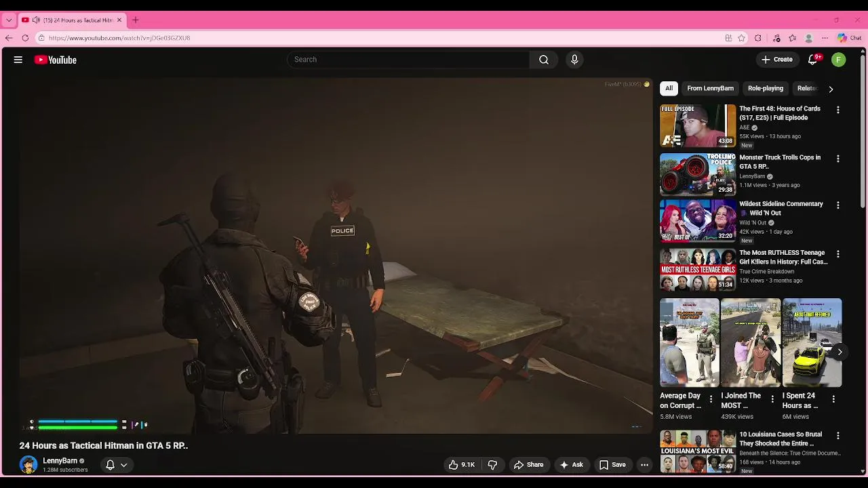Open options for I Joined The MOST short
The image size is (868, 488).
pos(772,399)
